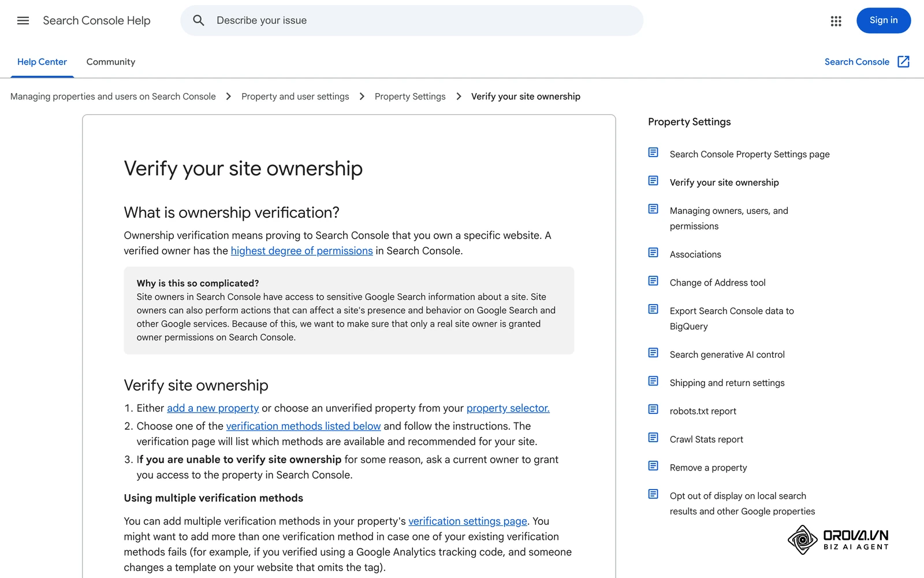This screenshot has width=924, height=578.
Task: Click article icon beside Shipping and return settings
Action: coord(653,381)
